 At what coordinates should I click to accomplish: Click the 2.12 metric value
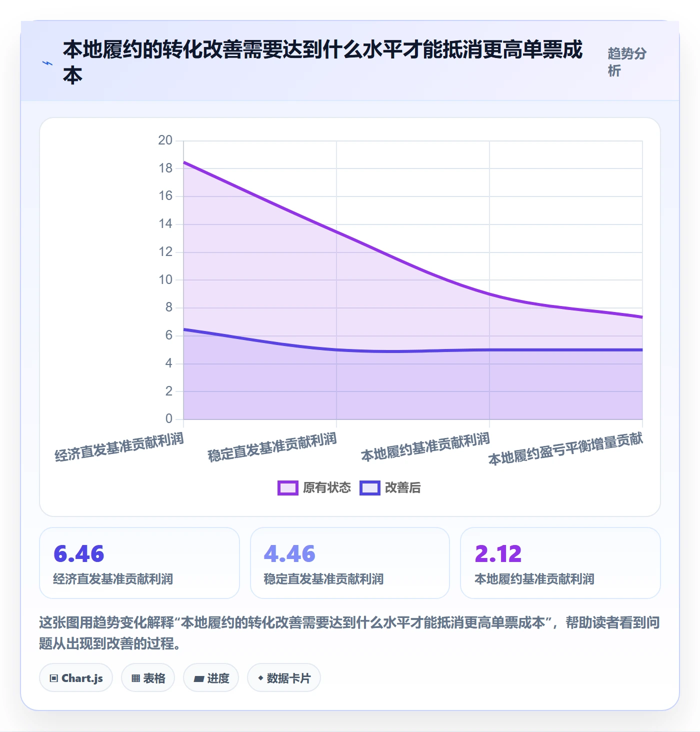click(x=498, y=553)
